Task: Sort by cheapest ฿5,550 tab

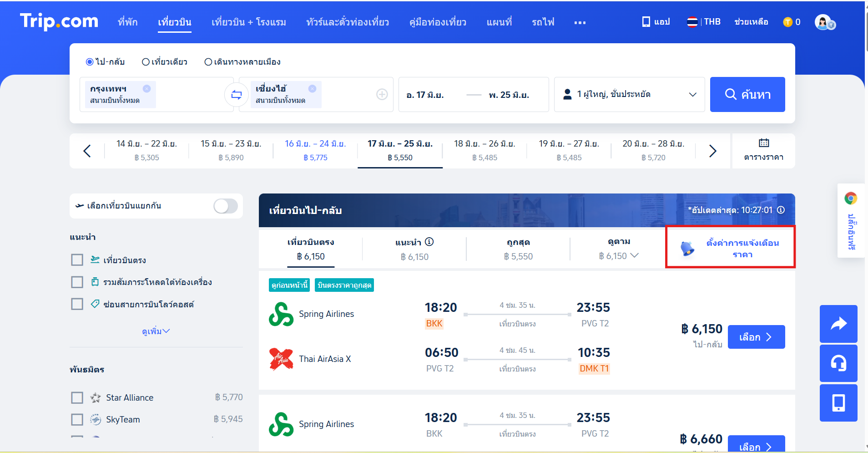Action: click(518, 249)
